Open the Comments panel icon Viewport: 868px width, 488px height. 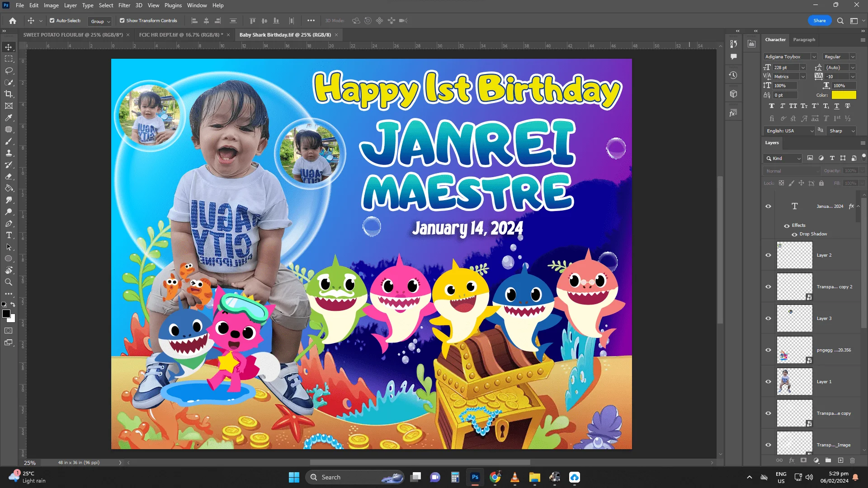coord(733,56)
